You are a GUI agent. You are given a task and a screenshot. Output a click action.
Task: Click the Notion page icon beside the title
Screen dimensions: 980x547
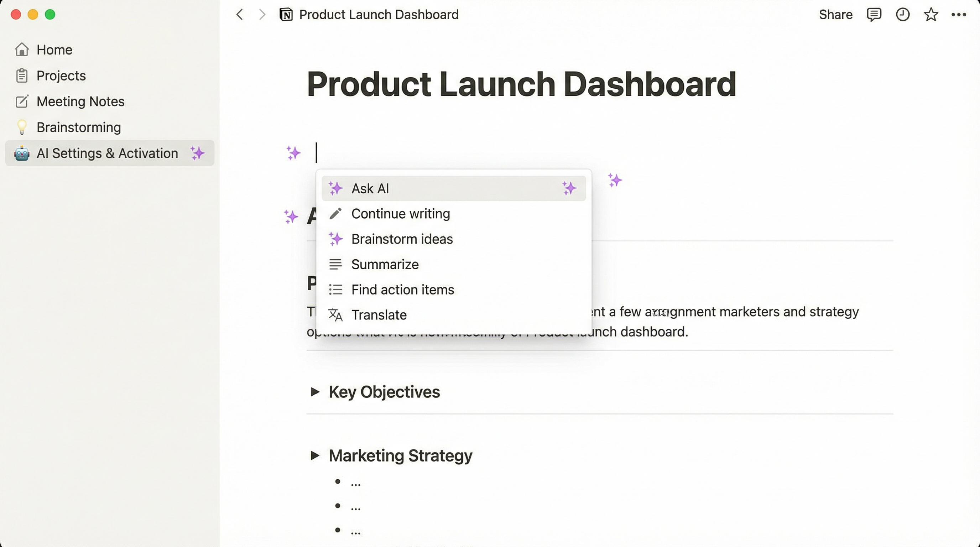286,15
